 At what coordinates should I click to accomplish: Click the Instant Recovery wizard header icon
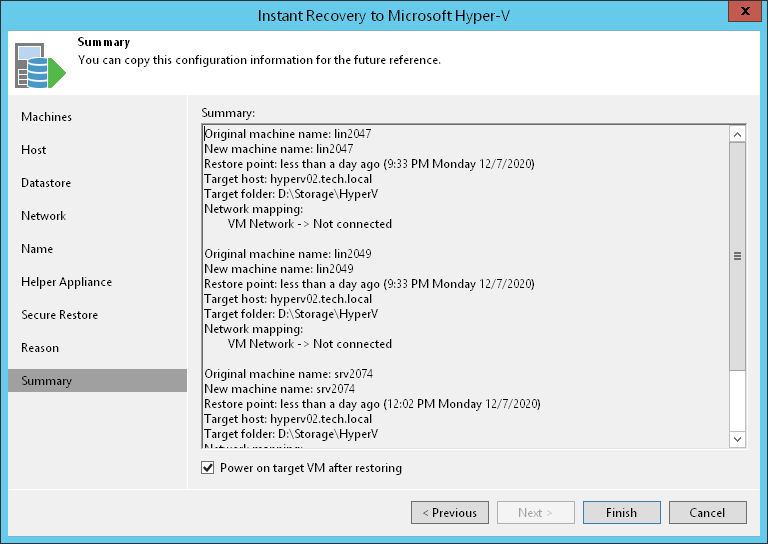[x=40, y=65]
